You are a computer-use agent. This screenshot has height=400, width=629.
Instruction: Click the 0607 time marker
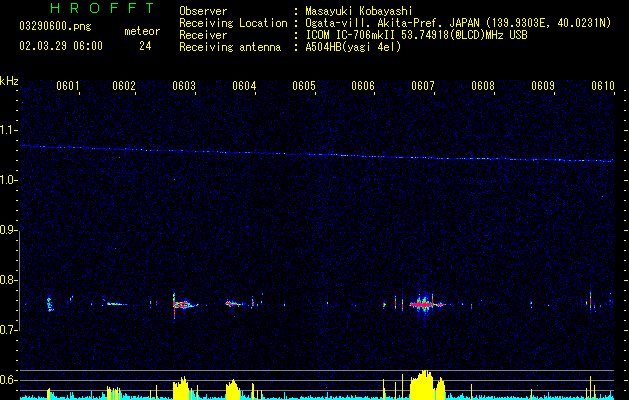point(423,86)
